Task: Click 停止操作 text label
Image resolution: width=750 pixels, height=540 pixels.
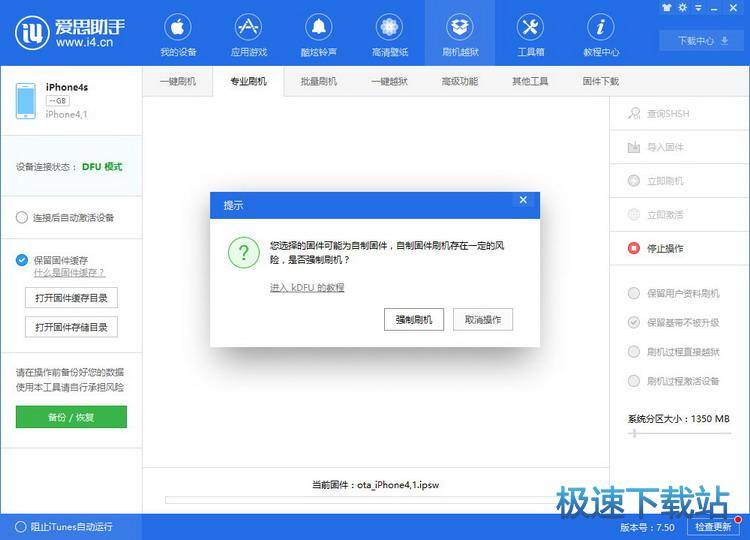Action: pos(665,249)
